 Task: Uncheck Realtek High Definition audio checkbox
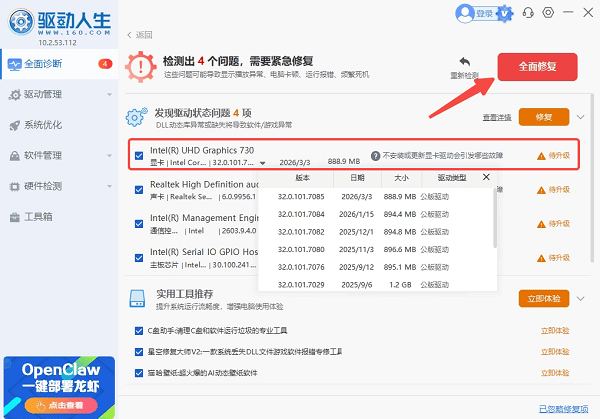[x=139, y=190]
